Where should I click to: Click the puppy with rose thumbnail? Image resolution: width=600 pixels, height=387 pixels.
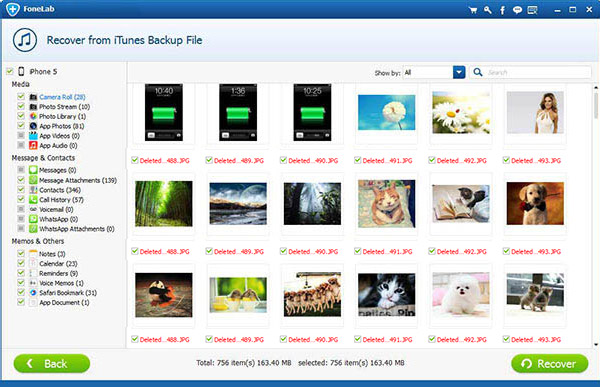(x=535, y=203)
